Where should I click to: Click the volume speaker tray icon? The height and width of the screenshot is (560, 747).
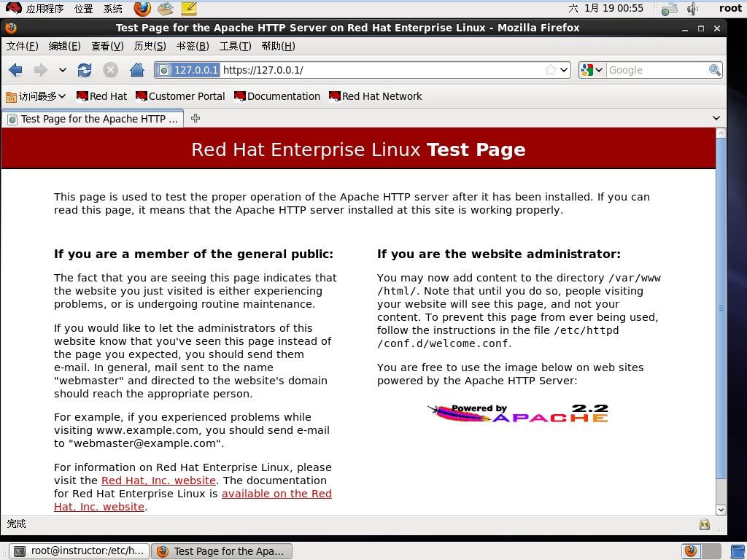coord(692,9)
